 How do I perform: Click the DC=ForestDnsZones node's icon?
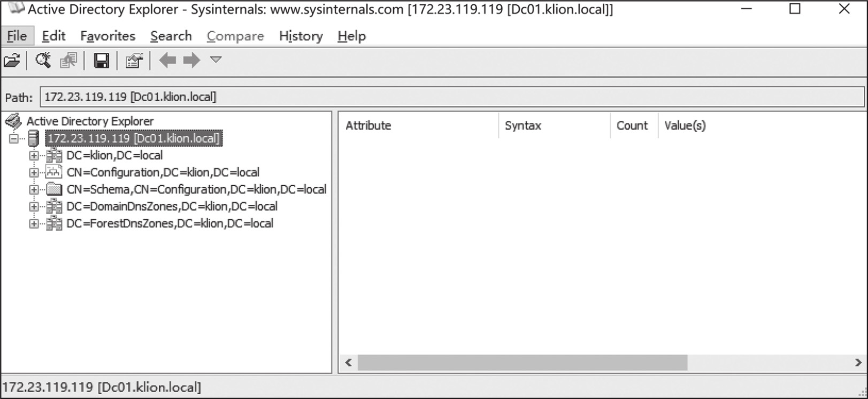54,224
